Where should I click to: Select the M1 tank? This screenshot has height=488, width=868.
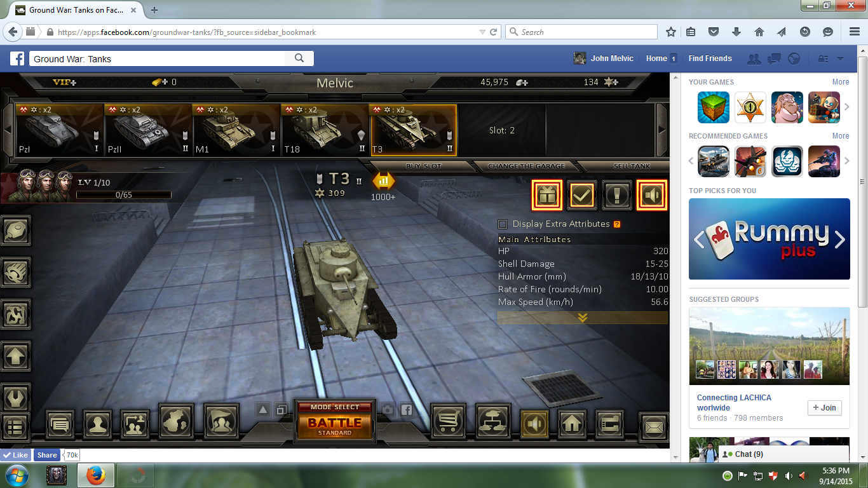click(236, 130)
